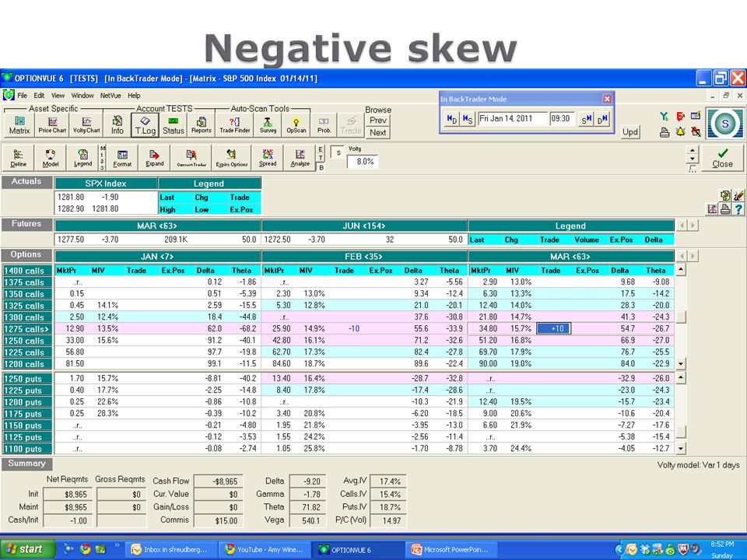Open the NetVue menu
The width and height of the screenshot is (747, 560).
pyautogui.click(x=110, y=95)
